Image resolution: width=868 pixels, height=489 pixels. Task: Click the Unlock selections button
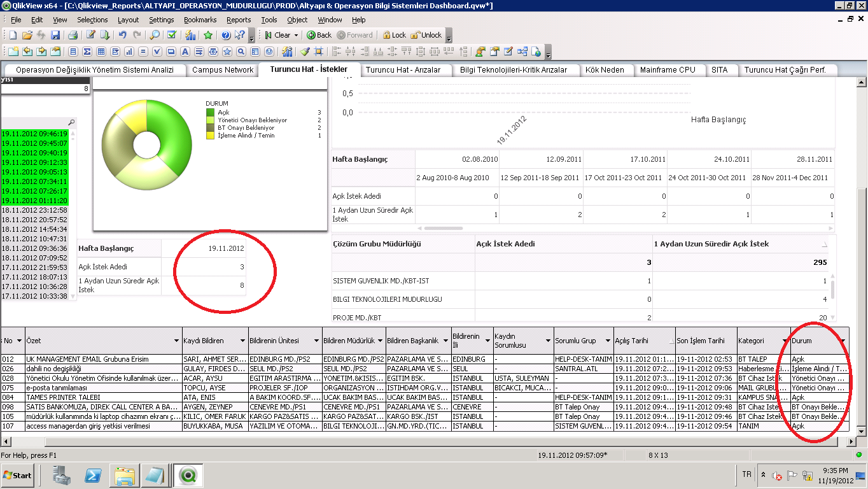pyautogui.click(x=426, y=35)
